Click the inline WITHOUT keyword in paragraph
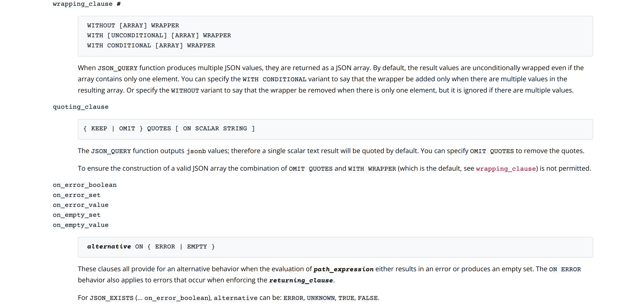Viewport: 644px width, 306px height. tap(185, 91)
